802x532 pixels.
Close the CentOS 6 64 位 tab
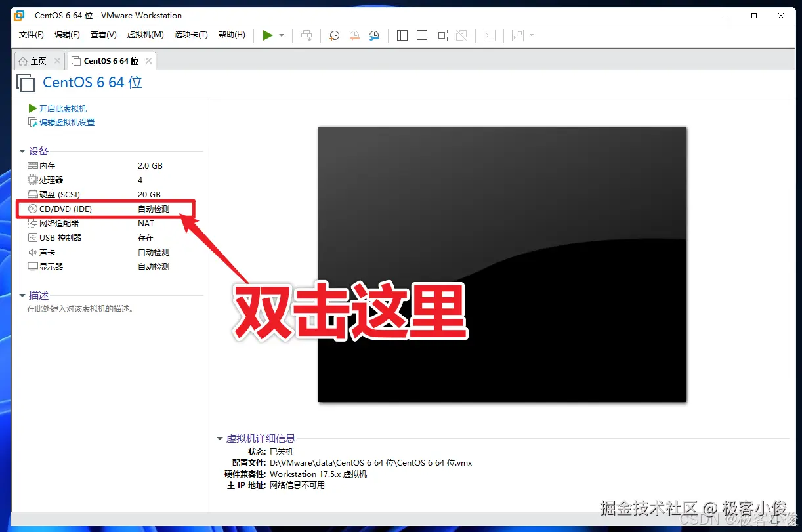149,61
